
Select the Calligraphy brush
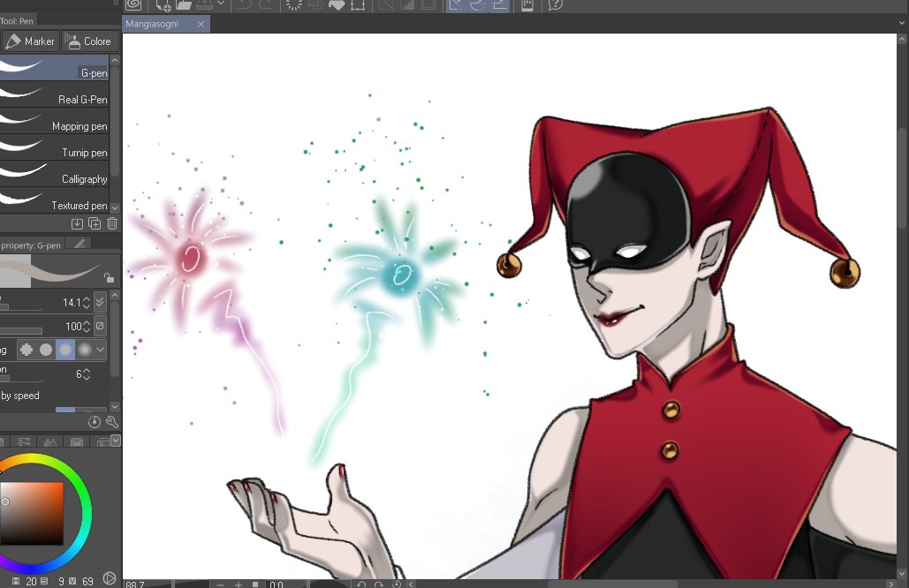[54, 174]
